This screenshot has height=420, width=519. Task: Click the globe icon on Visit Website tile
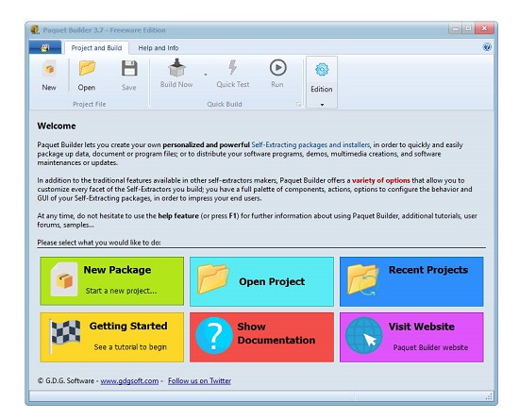[363, 336]
